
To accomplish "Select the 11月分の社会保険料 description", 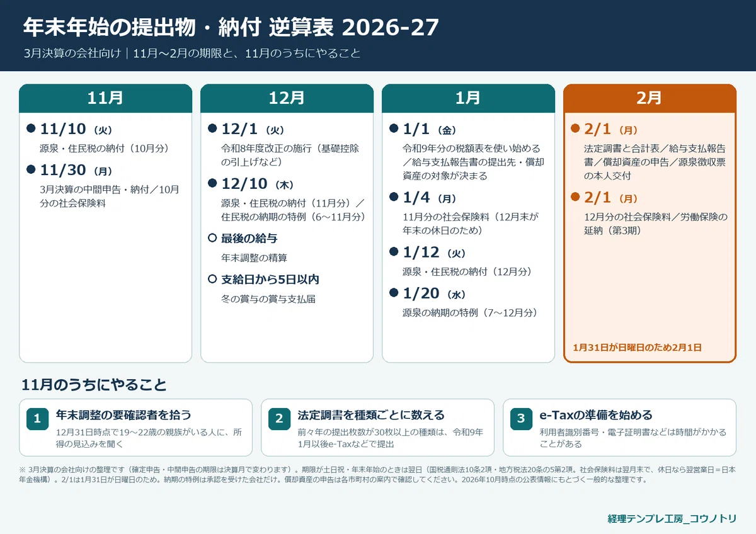I will click(471, 224).
